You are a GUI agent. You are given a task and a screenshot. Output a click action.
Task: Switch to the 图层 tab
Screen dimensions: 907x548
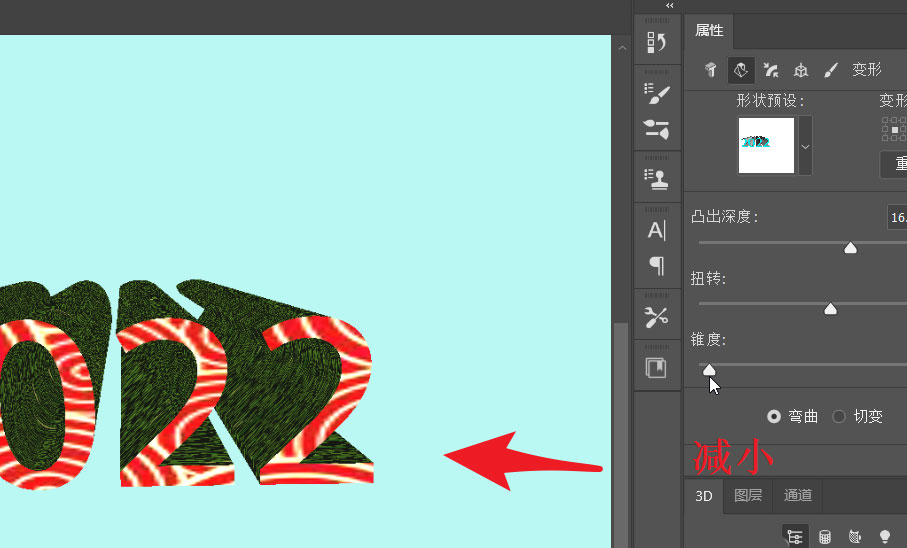point(748,495)
